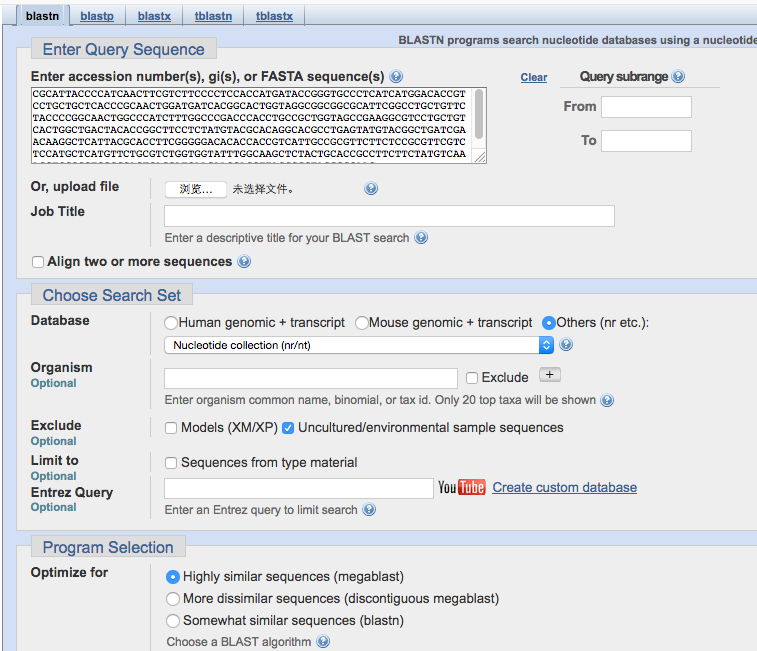
Task: Open help icon for Choose a BLAST algorithm
Action: click(x=323, y=641)
